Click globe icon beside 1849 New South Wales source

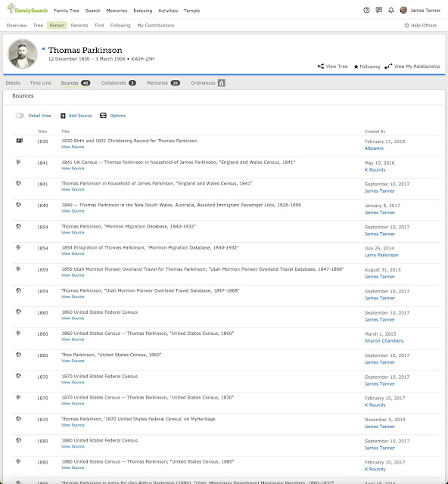(x=18, y=205)
